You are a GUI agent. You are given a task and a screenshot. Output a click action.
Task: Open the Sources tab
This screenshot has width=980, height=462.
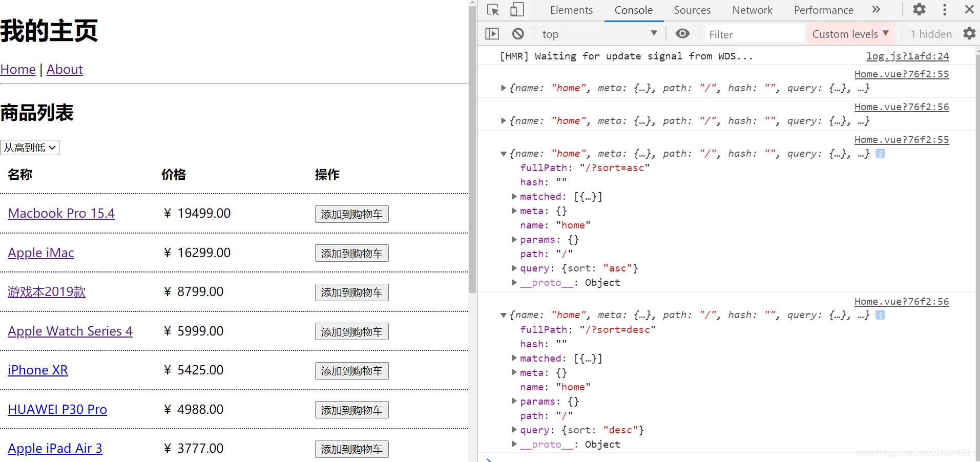[x=692, y=10]
